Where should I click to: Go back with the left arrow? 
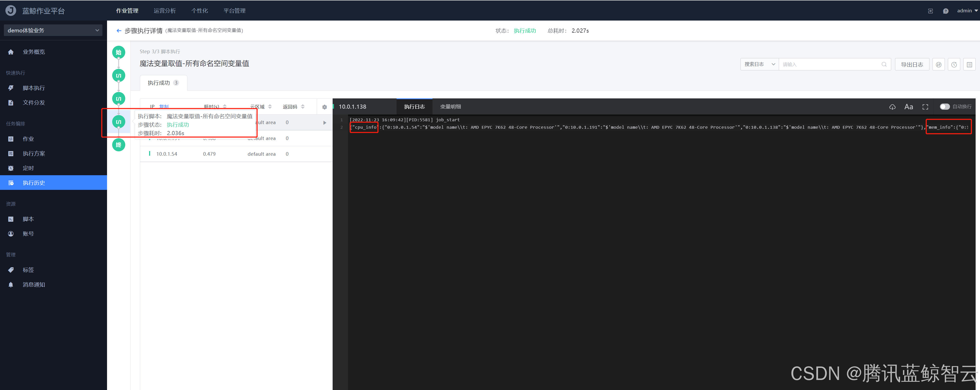tap(119, 31)
